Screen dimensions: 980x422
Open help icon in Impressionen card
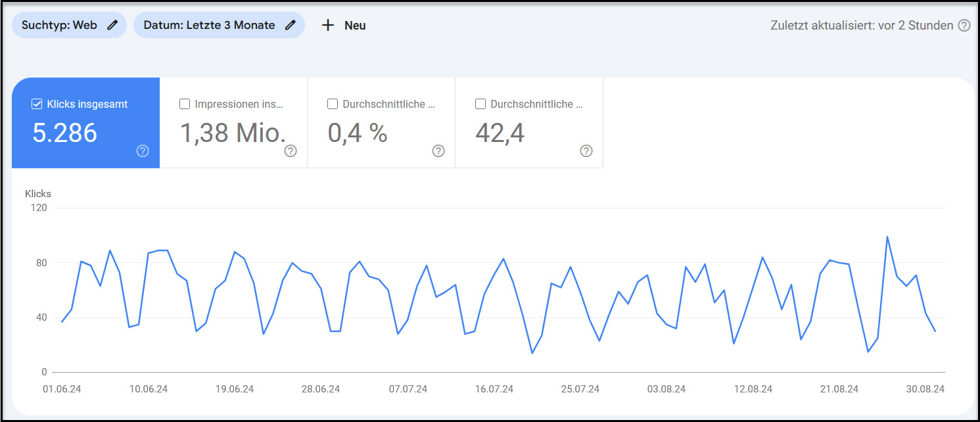click(x=291, y=151)
